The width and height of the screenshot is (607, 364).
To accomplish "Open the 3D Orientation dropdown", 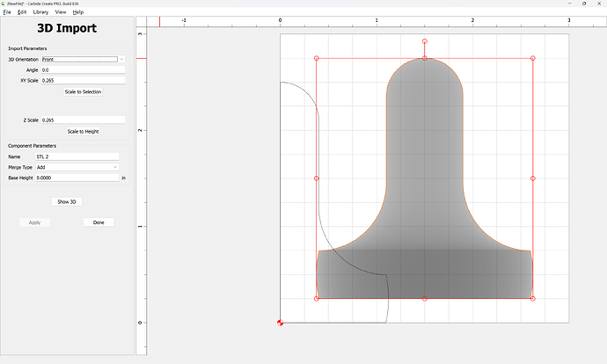I will coord(83,59).
